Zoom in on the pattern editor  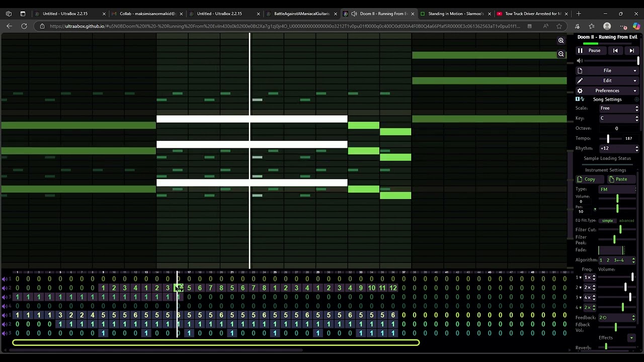pyautogui.click(x=561, y=41)
